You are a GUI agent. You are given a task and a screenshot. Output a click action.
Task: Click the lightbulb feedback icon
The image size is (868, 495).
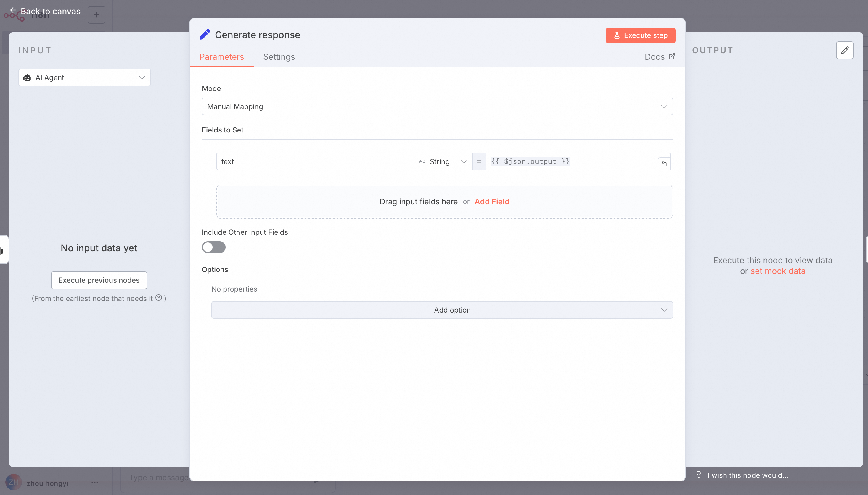click(x=698, y=475)
